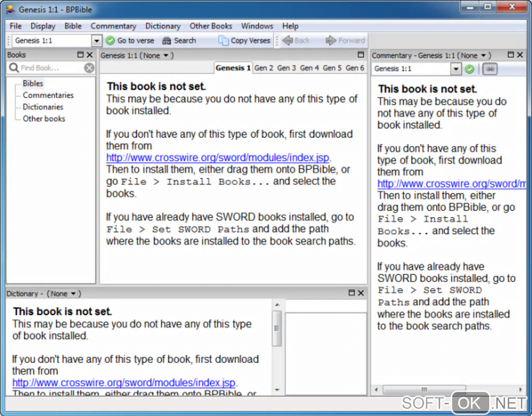Close the Commentary panel
The image size is (532, 416).
pyautogui.click(x=520, y=55)
